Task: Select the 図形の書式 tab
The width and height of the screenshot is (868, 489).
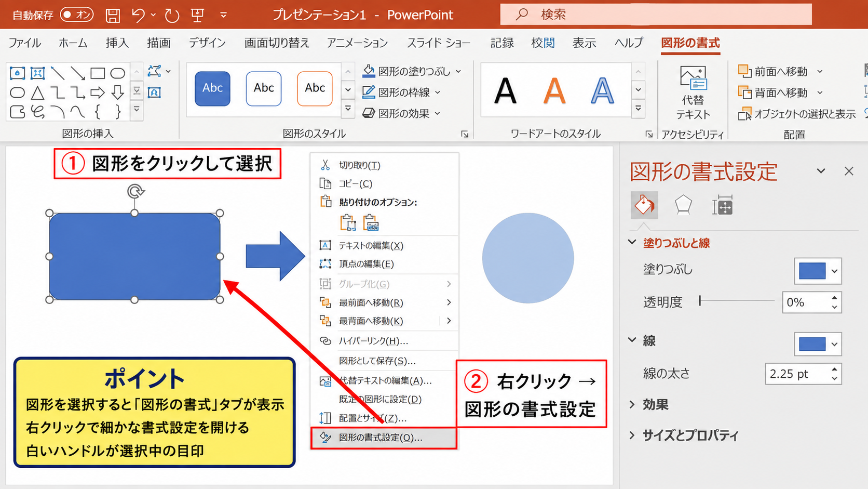Action: 690,43
